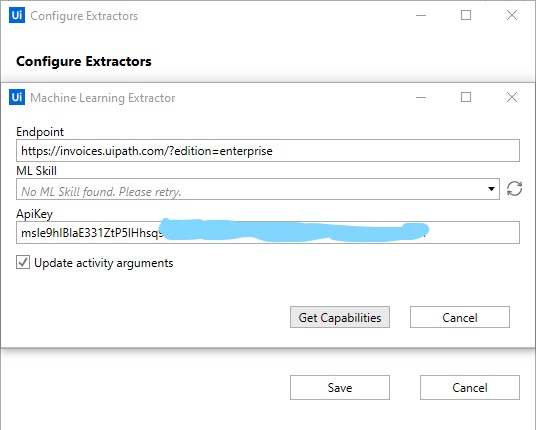Maximize the Machine Learning Extractor window

(466, 97)
